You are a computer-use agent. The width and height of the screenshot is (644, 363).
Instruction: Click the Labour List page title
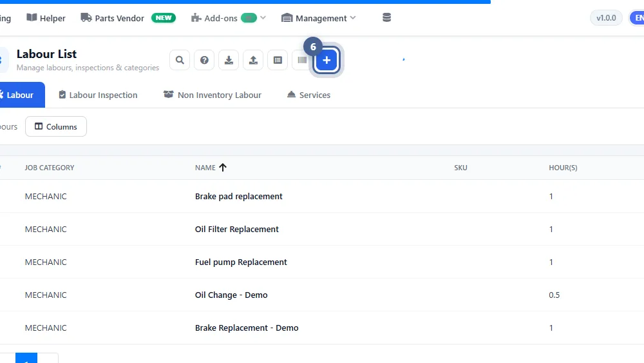46,54
